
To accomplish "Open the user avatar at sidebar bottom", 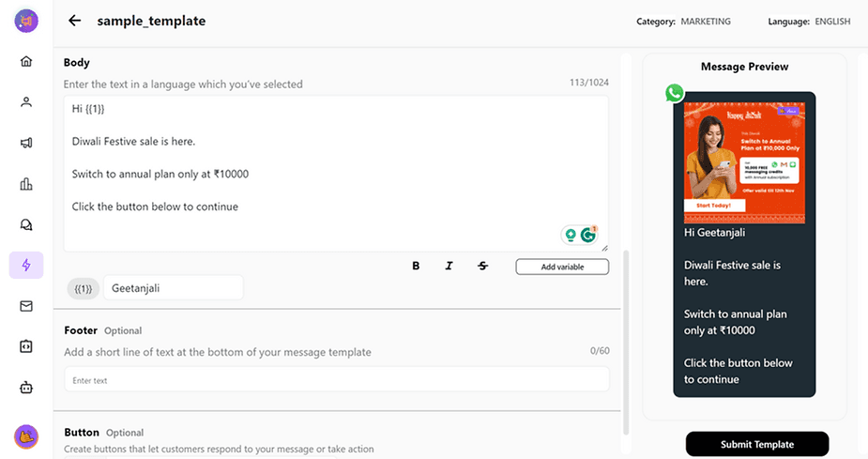I will point(26,436).
